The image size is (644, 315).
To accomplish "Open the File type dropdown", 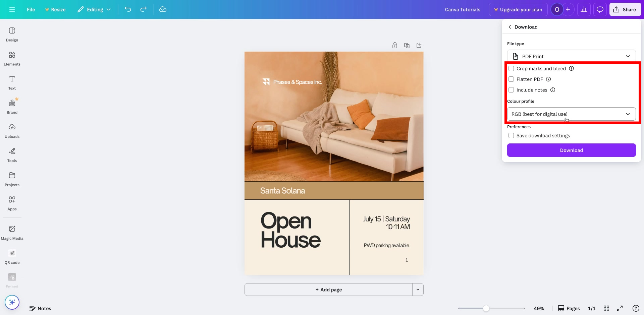I will (x=571, y=56).
